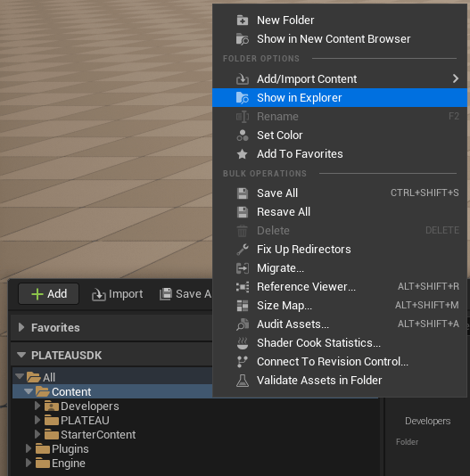This screenshot has height=476, width=470.
Task: Click the Resave All floppy icon
Action: [243, 212]
